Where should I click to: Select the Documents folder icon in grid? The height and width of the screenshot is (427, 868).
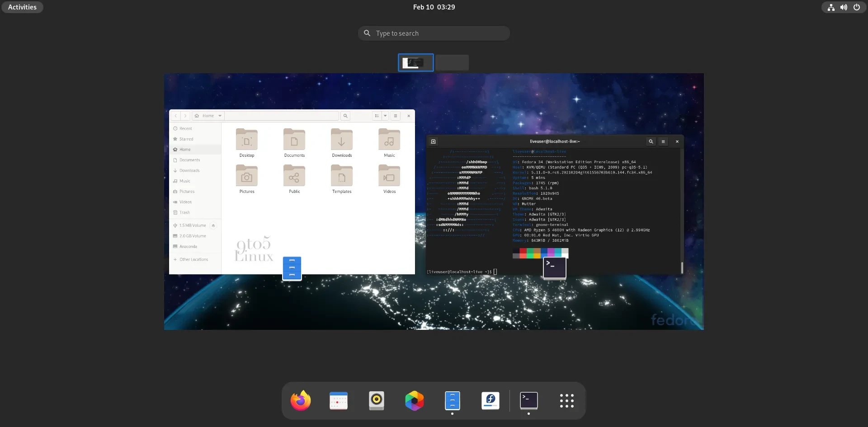[x=294, y=140]
